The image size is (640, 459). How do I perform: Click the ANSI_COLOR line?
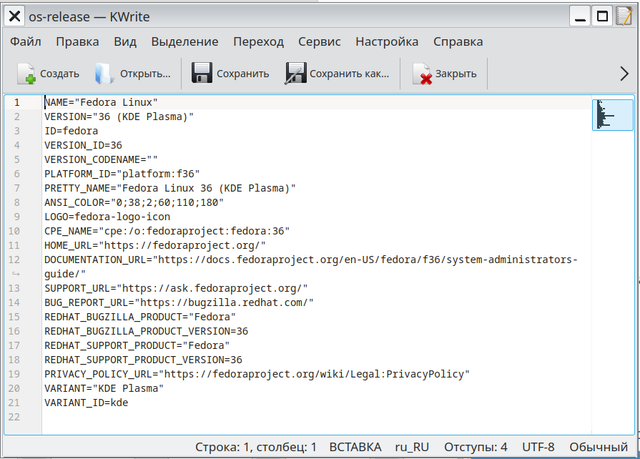point(134,202)
